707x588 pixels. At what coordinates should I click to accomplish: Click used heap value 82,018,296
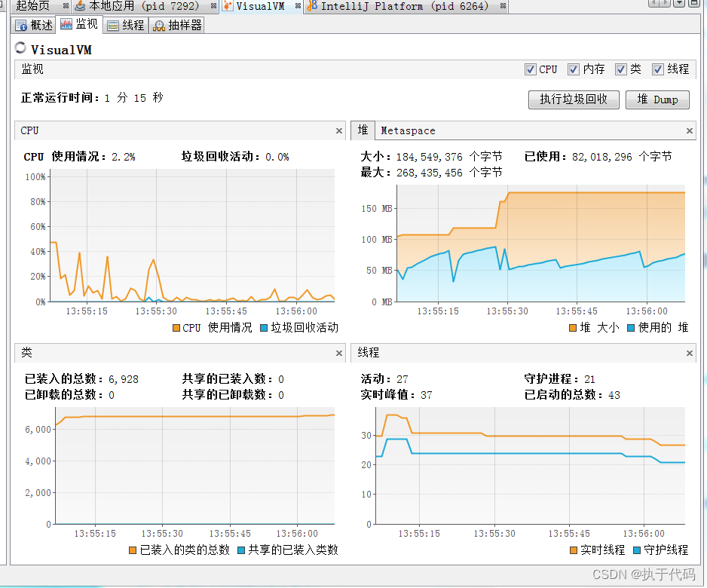(602, 157)
